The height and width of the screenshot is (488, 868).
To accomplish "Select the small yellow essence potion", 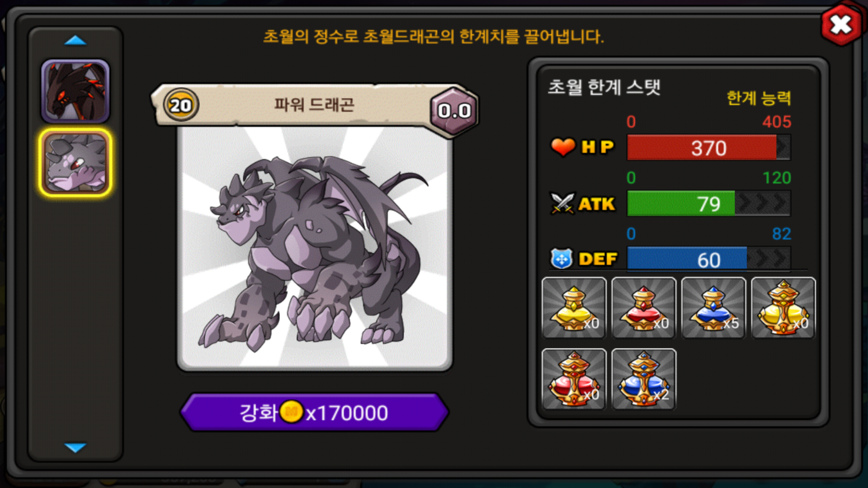I will click(x=574, y=308).
